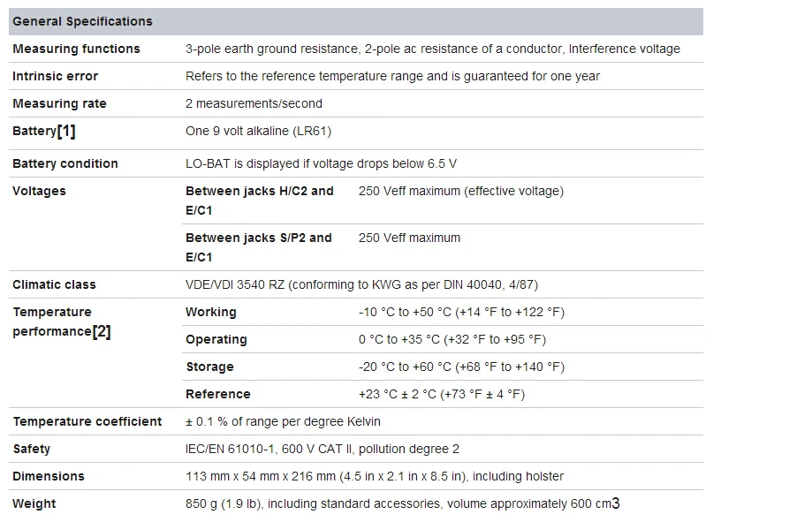This screenshot has height=522, width=812.
Task: Click the Measuring functions row label
Action: point(76,49)
